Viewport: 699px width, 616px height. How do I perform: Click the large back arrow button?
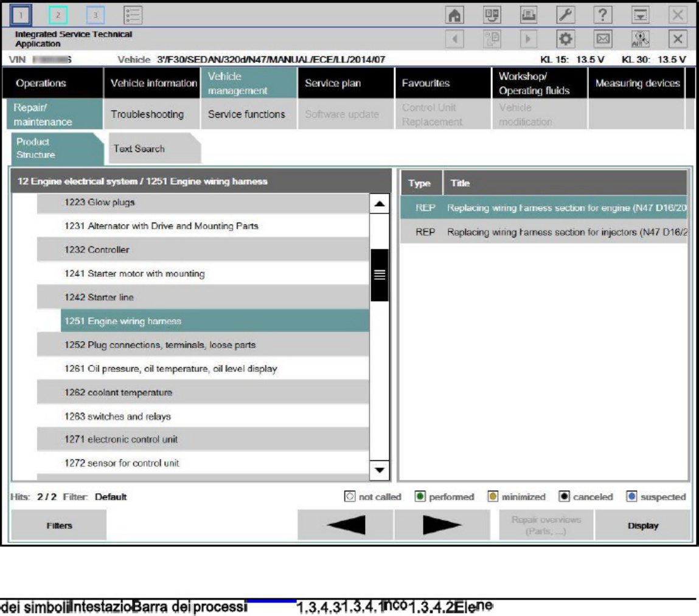point(346,525)
